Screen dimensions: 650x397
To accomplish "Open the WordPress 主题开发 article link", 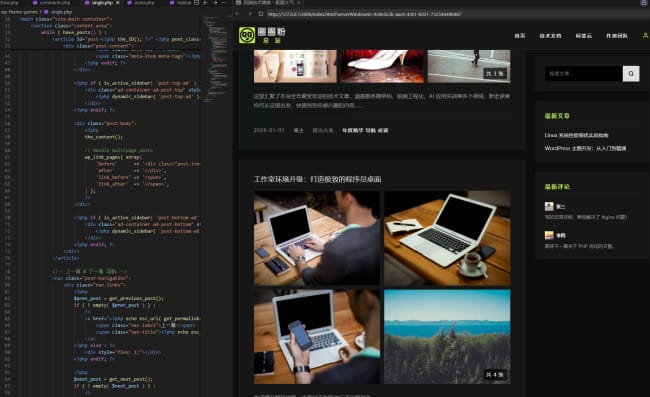I will [x=585, y=148].
